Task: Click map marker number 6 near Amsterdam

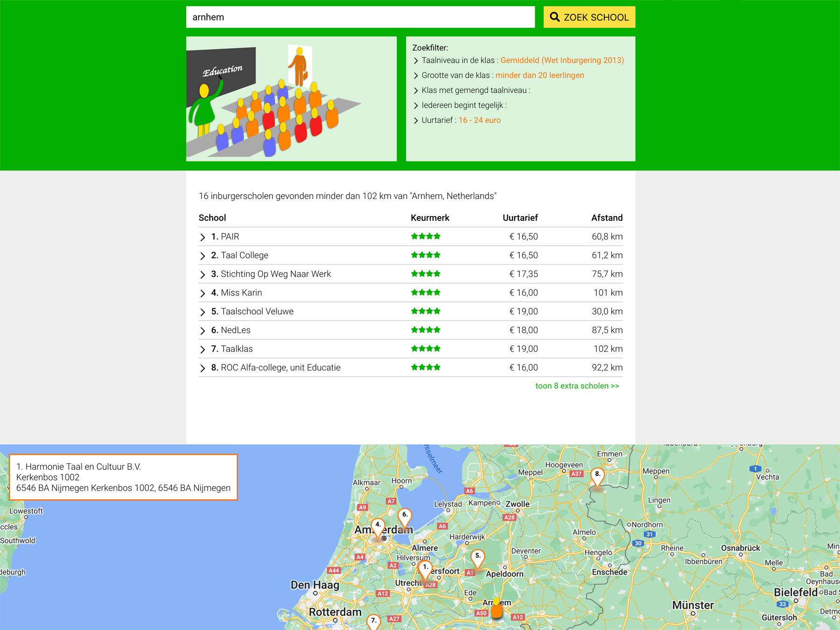Action: (x=405, y=518)
